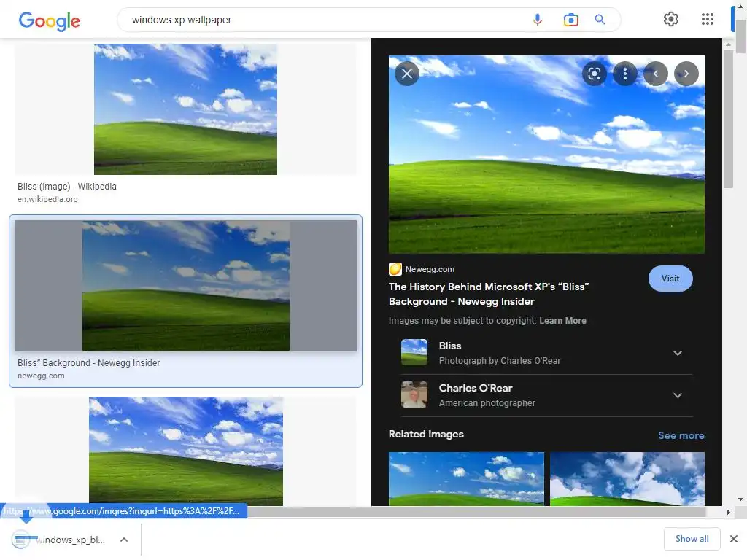Close the image preview panel

click(x=407, y=74)
